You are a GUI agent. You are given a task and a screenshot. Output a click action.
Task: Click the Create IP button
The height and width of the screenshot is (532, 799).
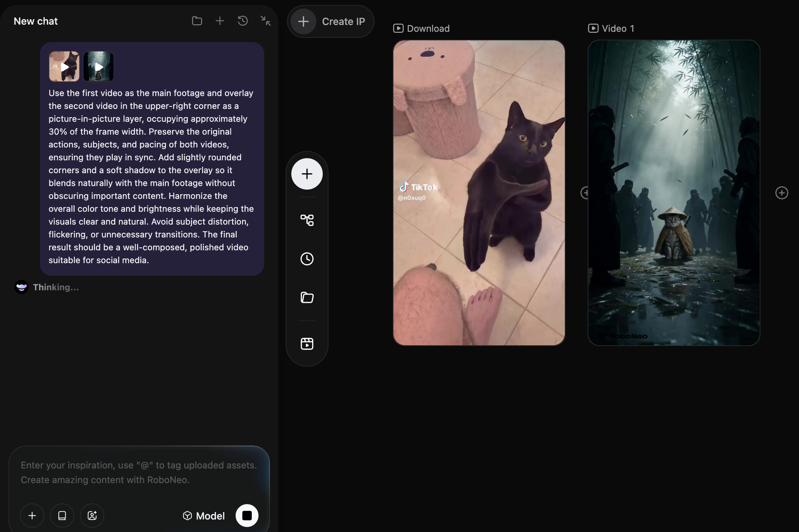[x=331, y=21]
